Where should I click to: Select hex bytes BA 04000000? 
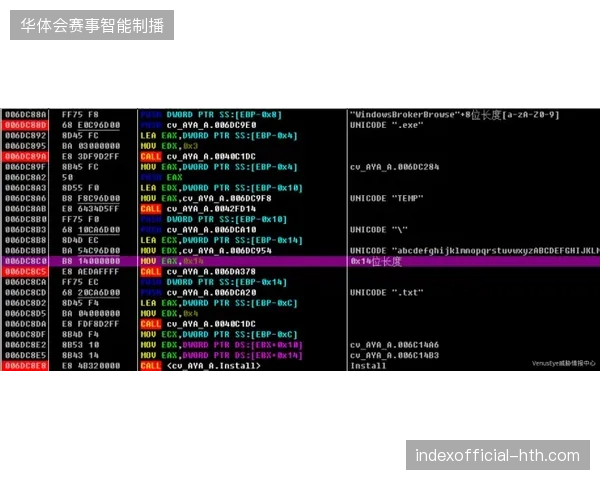pyautogui.click(x=91, y=313)
